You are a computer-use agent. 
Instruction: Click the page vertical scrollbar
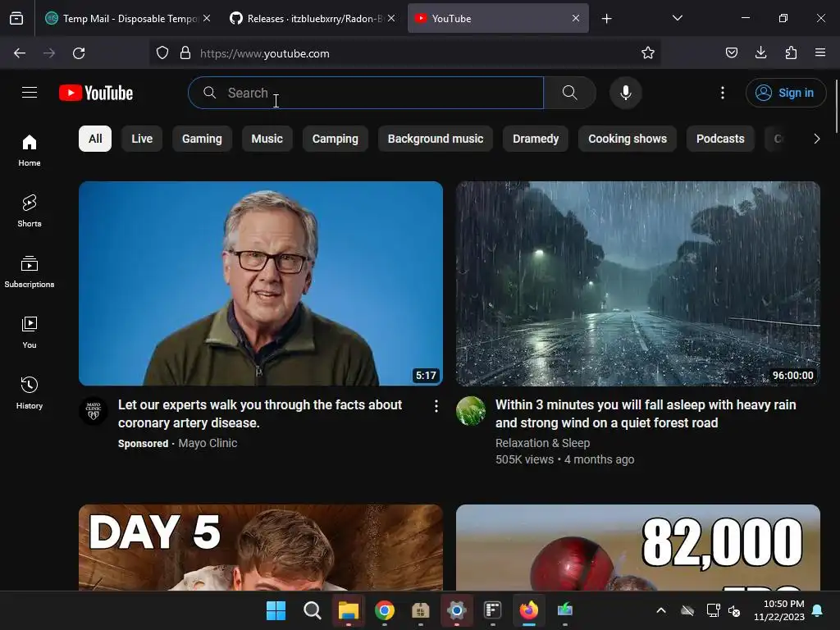coord(836,106)
